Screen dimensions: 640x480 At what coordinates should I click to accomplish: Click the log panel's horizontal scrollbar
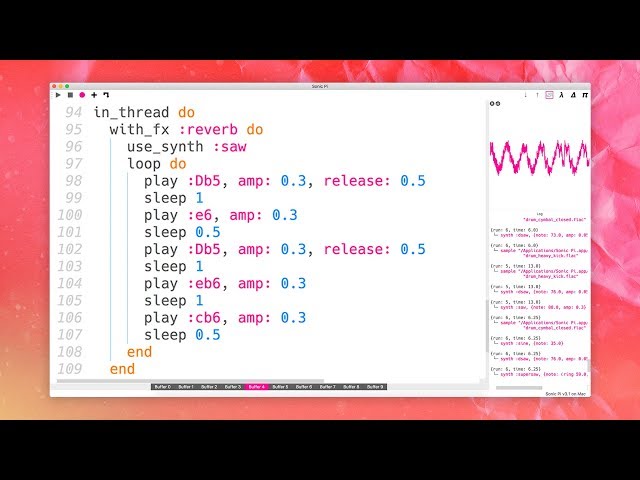(519, 388)
